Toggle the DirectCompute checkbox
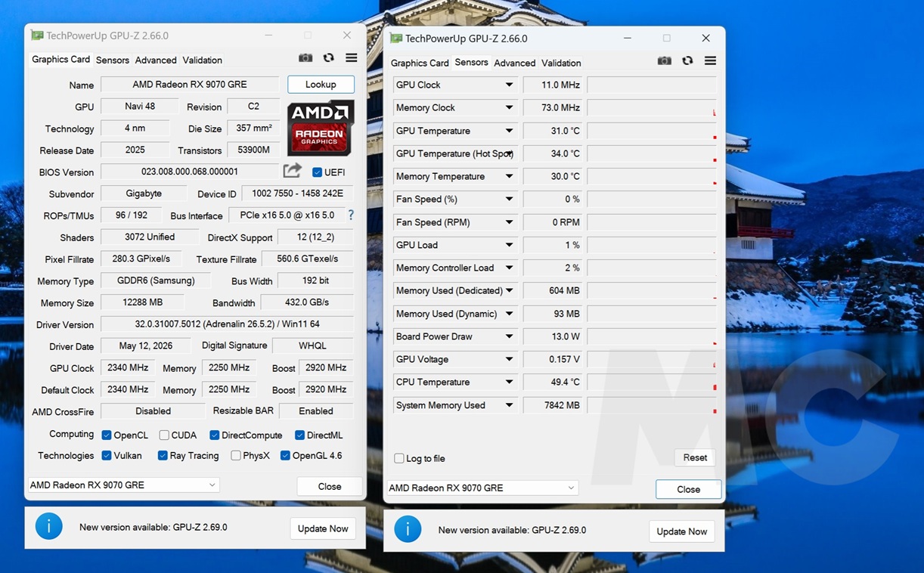 (215, 435)
